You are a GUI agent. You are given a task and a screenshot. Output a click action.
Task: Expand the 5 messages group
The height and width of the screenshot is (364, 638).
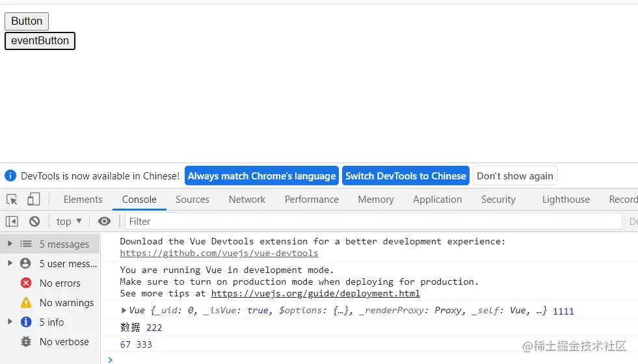10,244
